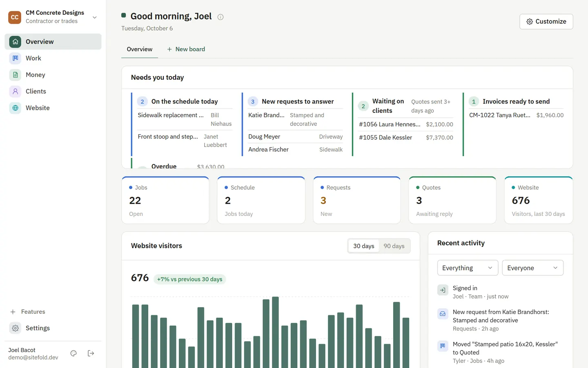
Task: Open the Website Visitors stat card
Action: point(539,200)
